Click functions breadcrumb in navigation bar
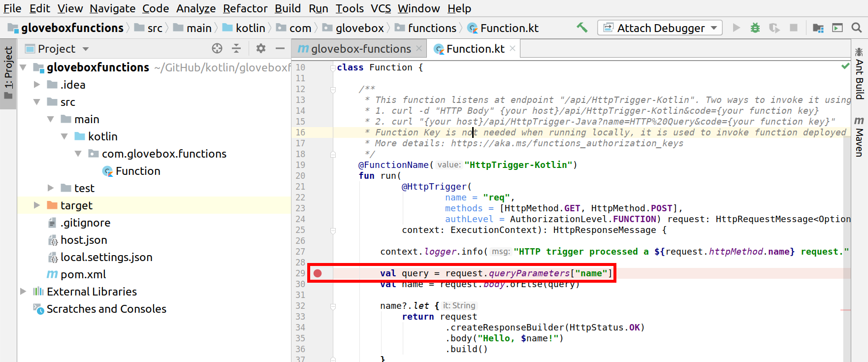This screenshot has height=362, width=868. [x=426, y=28]
